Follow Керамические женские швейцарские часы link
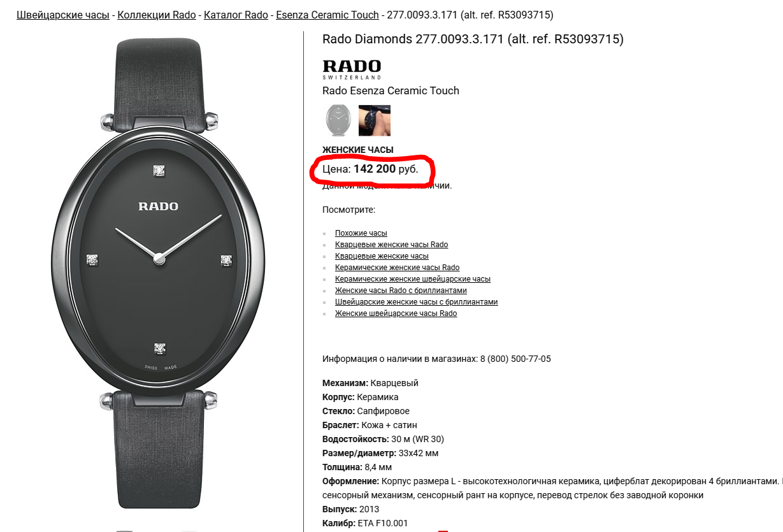The image size is (783, 532). [413, 279]
